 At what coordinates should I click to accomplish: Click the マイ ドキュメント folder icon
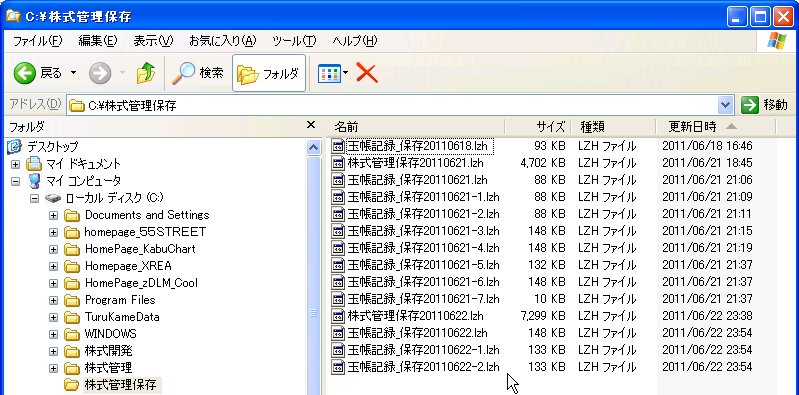pyautogui.click(x=34, y=164)
